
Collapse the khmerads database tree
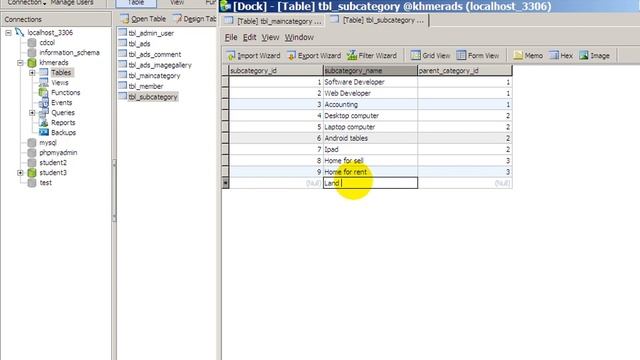[x=20, y=63]
